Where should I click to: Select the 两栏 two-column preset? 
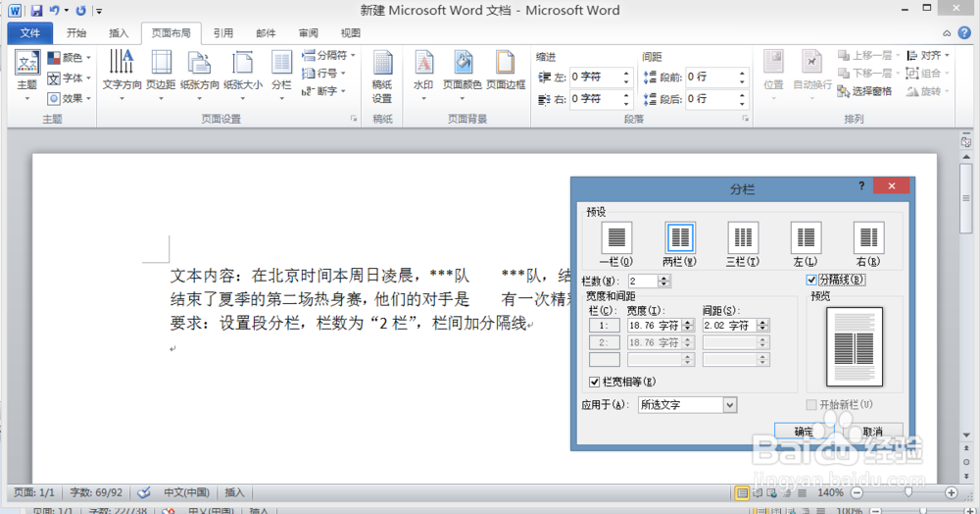click(x=679, y=244)
